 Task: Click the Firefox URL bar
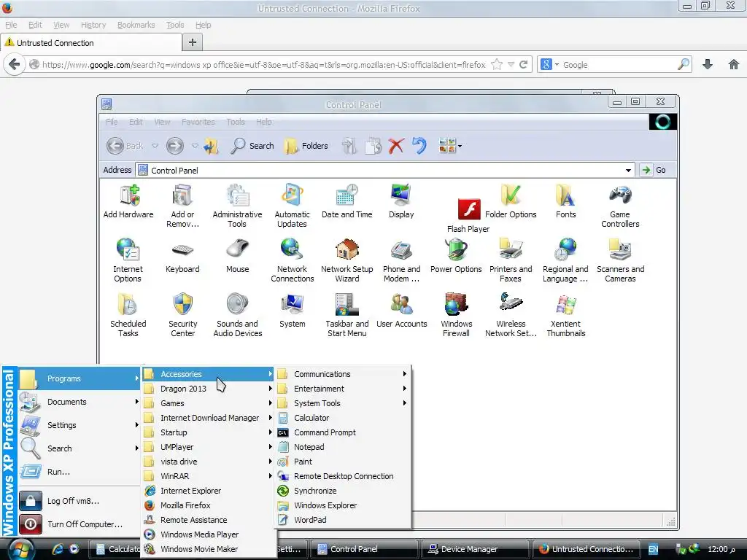tap(263, 65)
